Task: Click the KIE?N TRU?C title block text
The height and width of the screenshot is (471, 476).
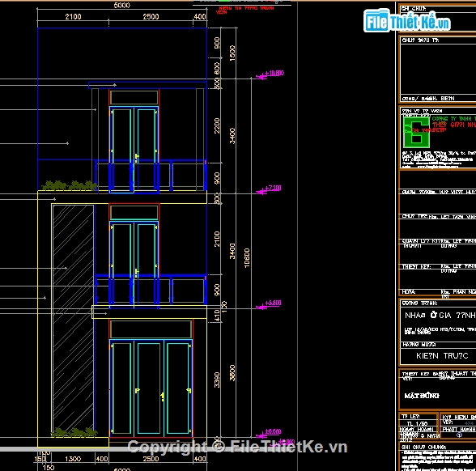Action: pos(442,356)
